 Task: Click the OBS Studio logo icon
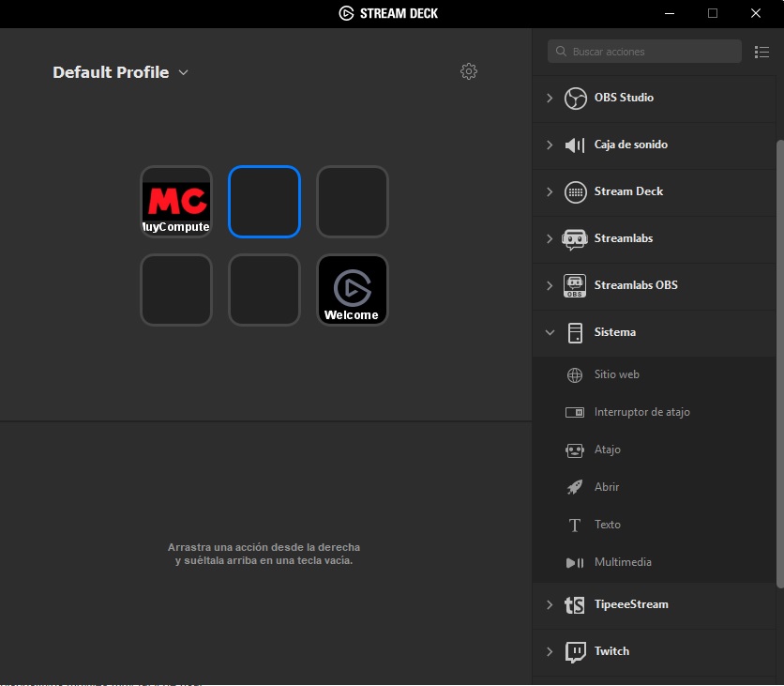[575, 98]
